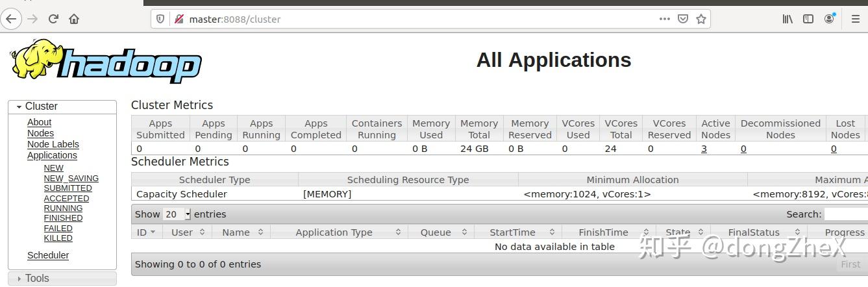
Task: Open the Library bookshelf icon
Action: pyautogui.click(x=787, y=19)
